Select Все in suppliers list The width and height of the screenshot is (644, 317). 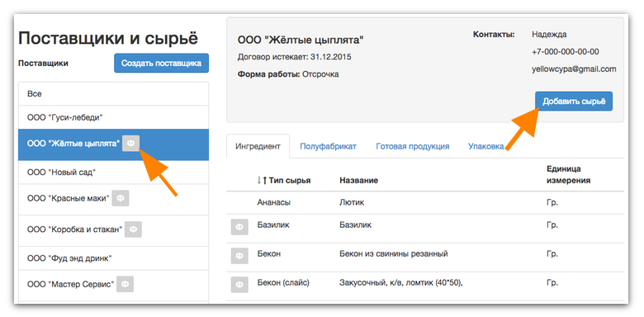(113, 94)
